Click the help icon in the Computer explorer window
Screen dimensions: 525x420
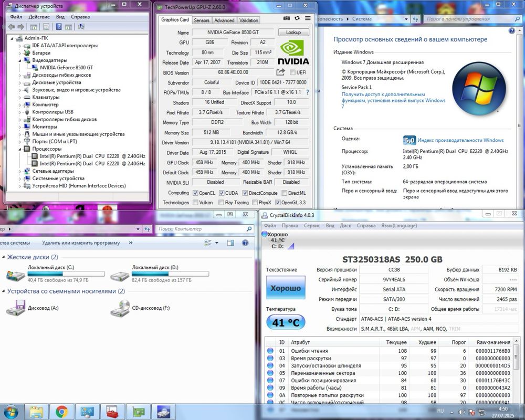tap(245, 243)
